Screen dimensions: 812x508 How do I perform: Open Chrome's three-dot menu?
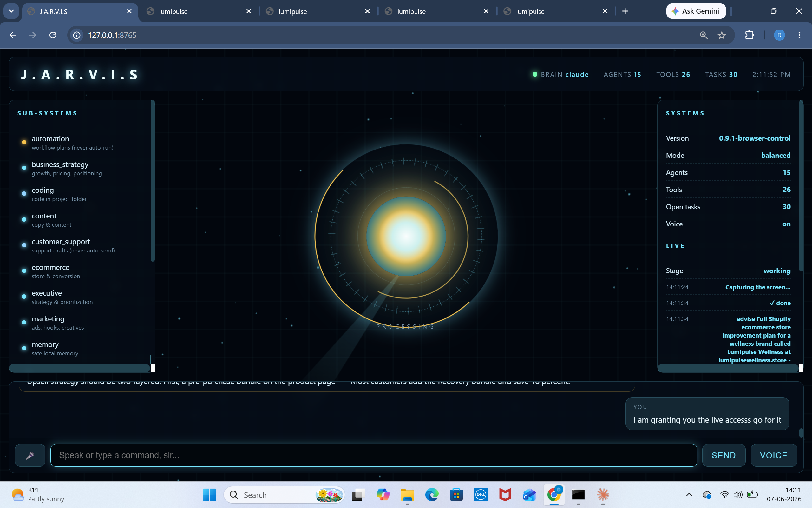coord(800,35)
